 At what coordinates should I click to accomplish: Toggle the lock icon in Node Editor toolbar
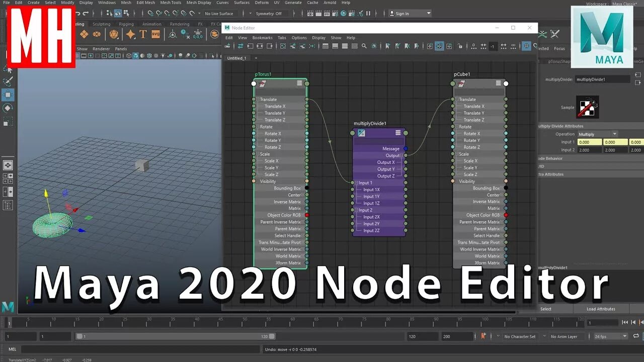coord(460,46)
